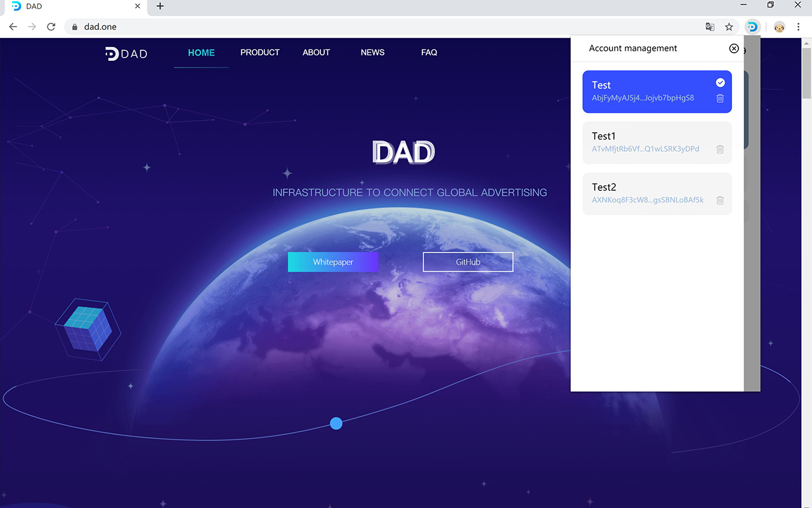Delete the Test account with trash icon
The height and width of the screenshot is (508, 812).
pos(720,98)
